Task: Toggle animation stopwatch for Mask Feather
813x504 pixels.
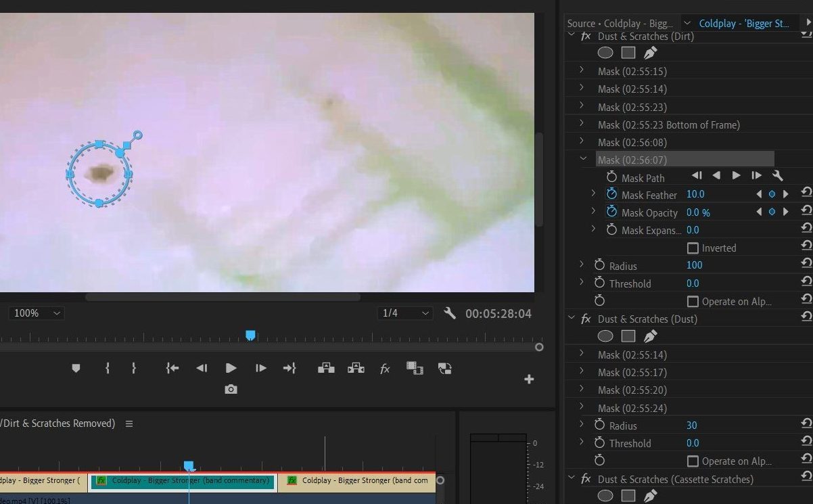Action: coord(611,194)
